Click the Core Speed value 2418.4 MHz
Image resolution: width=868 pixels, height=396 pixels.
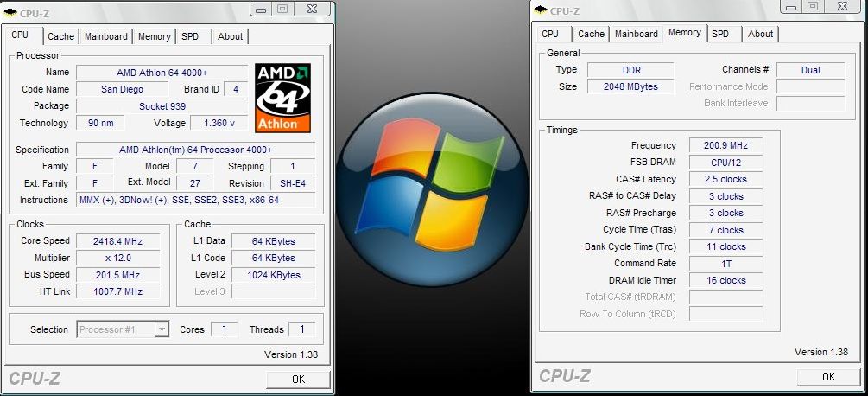point(118,241)
